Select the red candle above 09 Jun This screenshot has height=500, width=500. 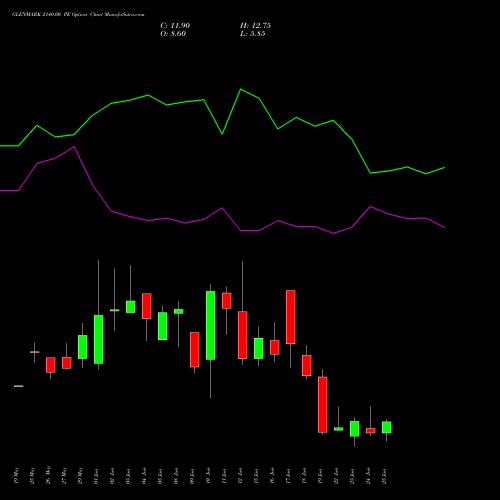195,350
